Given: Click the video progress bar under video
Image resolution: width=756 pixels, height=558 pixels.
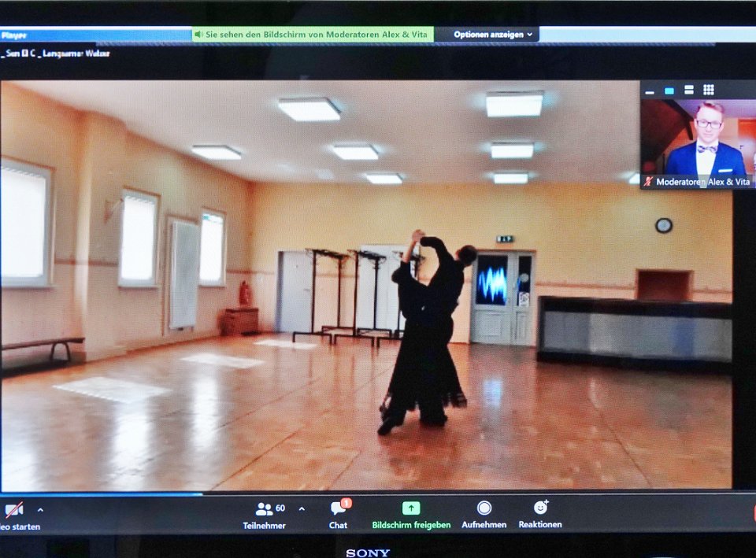Looking at the screenshot, I should (366, 493).
